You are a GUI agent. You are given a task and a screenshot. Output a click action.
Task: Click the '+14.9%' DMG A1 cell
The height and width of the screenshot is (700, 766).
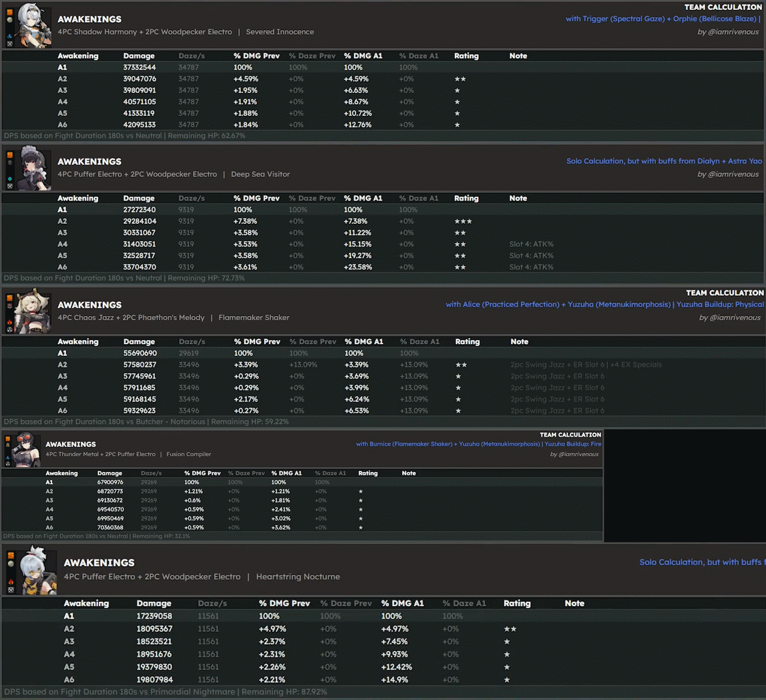[394, 680]
